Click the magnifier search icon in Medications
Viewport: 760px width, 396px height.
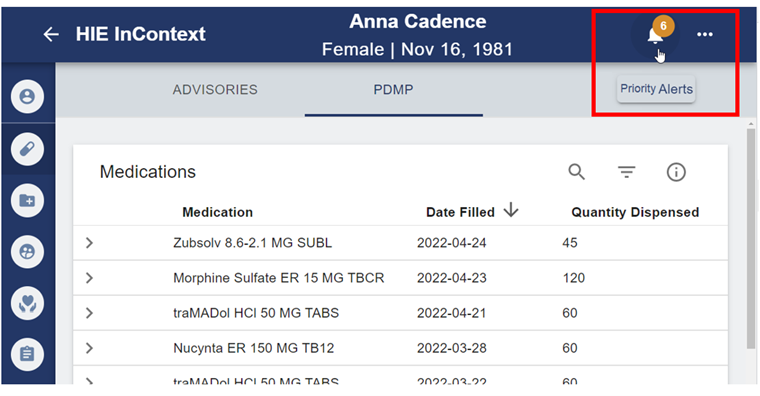tap(576, 172)
